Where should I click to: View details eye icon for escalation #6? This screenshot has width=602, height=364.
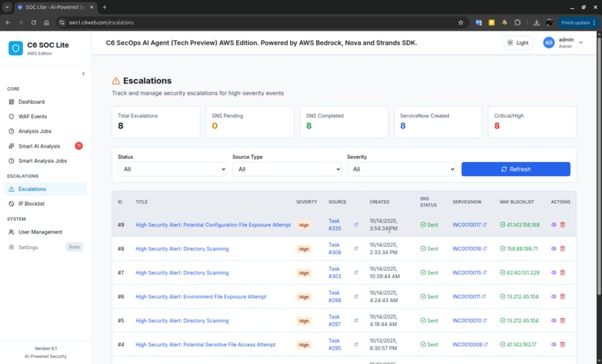click(x=553, y=296)
